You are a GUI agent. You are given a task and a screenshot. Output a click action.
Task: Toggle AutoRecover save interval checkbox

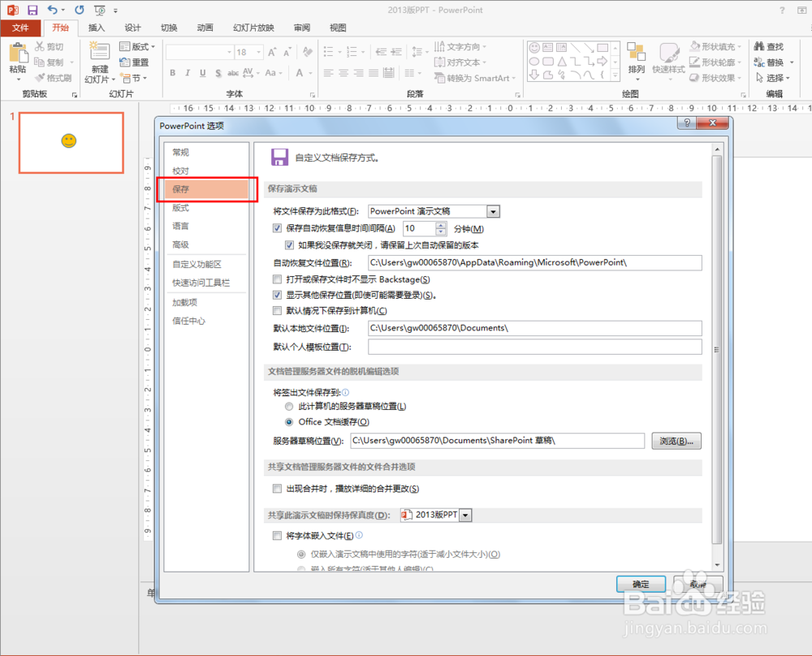(277, 228)
